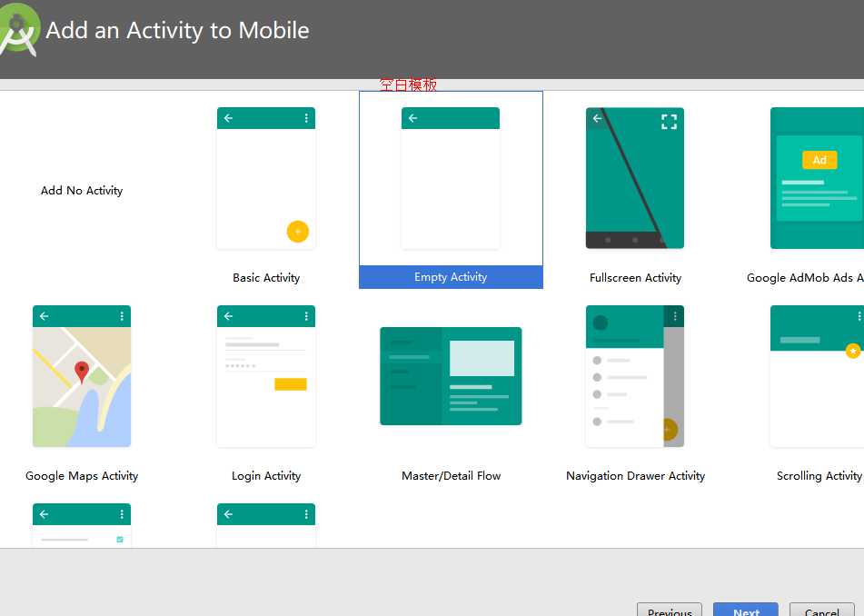864x616 pixels.
Task: Click the star FAB in Scrolling Activity preview
Action: (853, 351)
